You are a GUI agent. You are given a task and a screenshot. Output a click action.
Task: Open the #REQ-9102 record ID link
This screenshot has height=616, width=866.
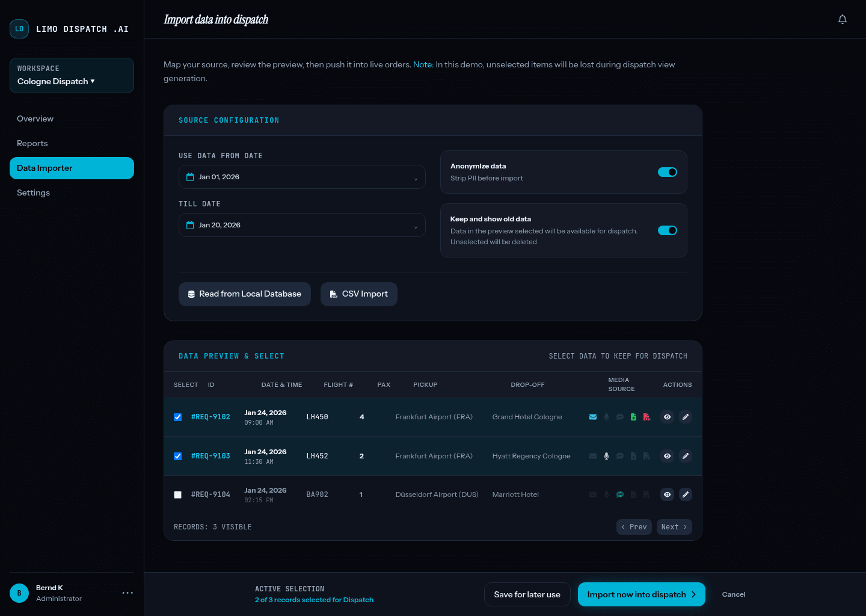210,417
